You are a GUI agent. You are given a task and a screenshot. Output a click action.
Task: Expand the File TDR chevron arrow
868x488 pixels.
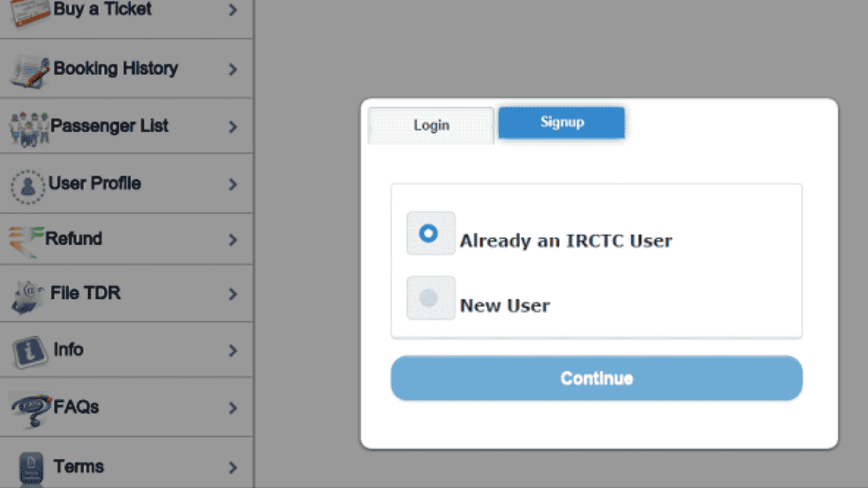pos(233,294)
